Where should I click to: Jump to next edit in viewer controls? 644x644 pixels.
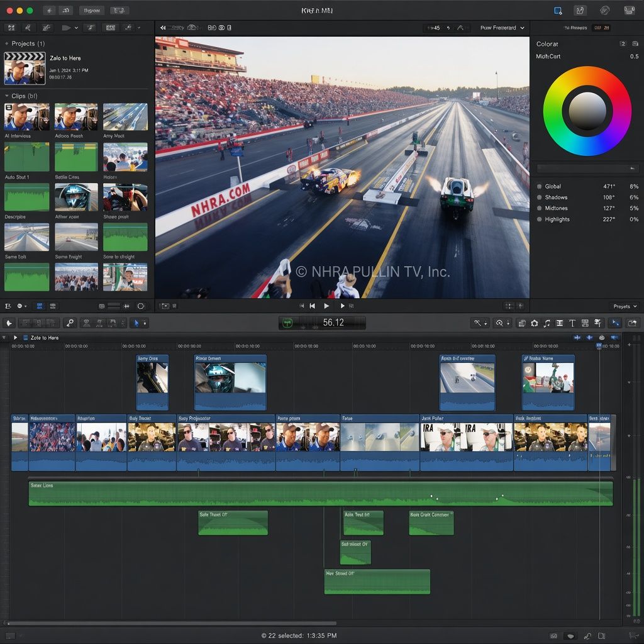(x=342, y=306)
